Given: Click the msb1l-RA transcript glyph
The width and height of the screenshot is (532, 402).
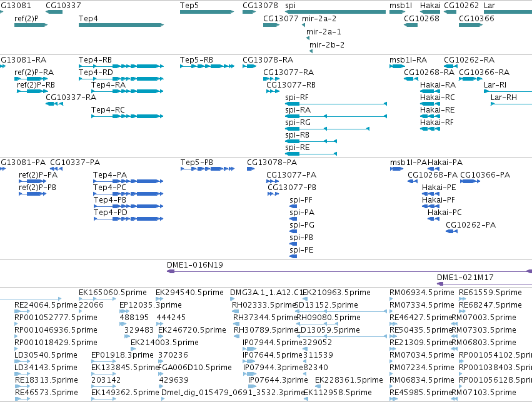Looking at the screenshot, I should (398, 66).
